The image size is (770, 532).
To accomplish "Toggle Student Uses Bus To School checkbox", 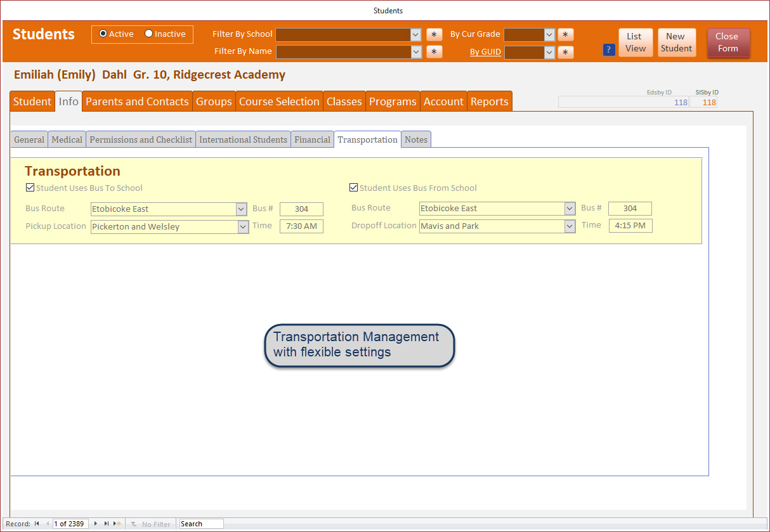I will 30,188.
